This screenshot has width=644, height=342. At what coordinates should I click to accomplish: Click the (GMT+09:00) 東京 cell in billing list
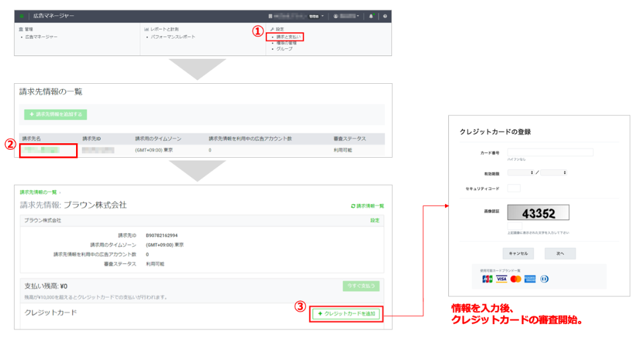click(153, 150)
